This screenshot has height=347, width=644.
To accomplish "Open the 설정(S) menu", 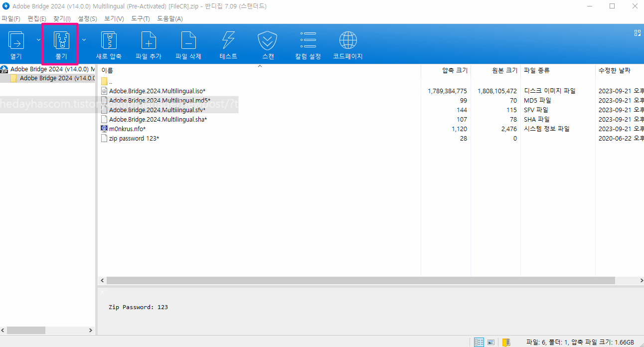I will coord(87,18).
